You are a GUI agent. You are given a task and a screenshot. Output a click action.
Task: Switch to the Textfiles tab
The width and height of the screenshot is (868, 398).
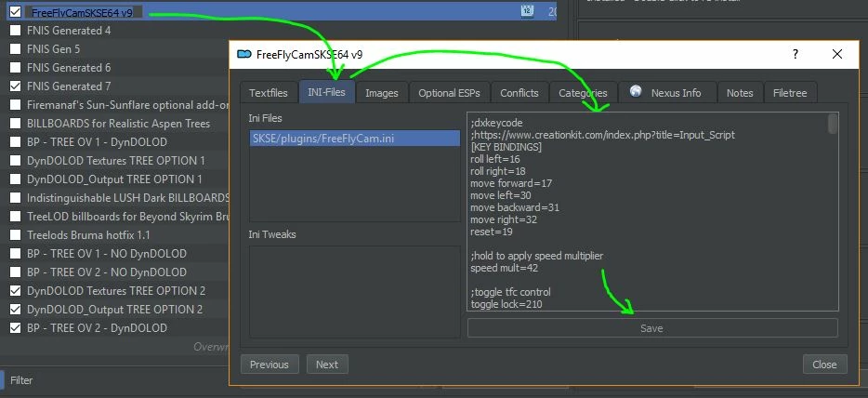click(269, 93)
